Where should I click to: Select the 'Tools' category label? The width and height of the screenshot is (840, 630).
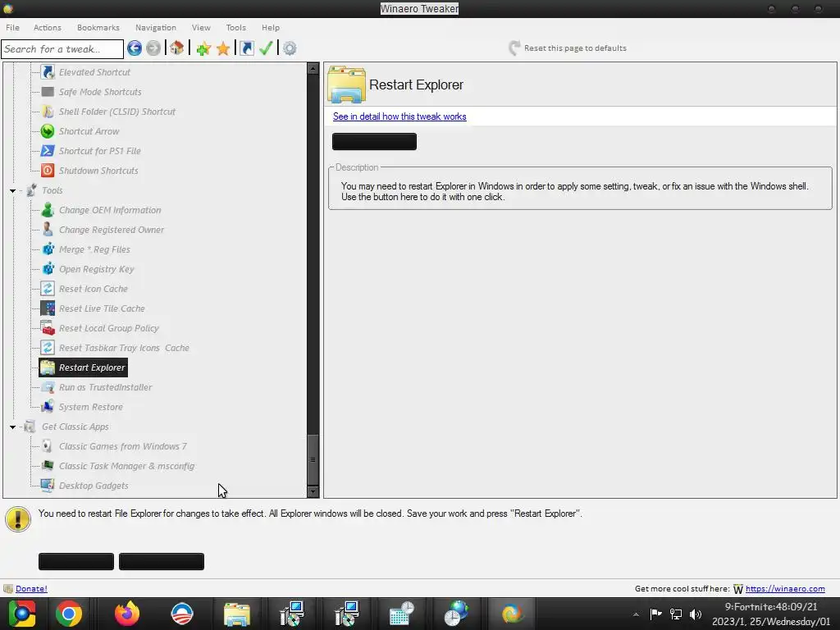(x=52, y=190)
